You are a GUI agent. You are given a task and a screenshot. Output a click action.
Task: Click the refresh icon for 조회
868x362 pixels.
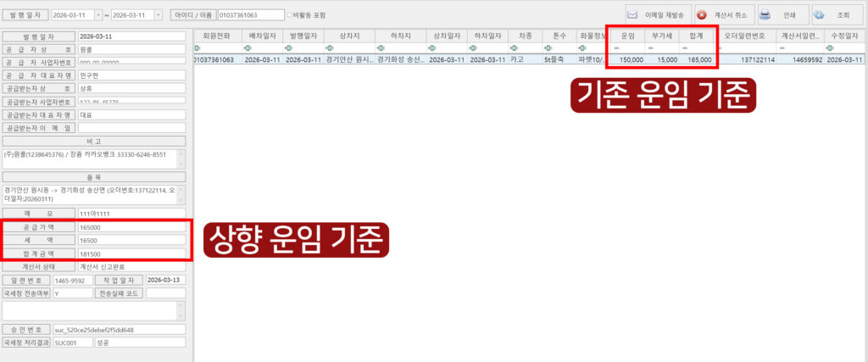[820, 14]
